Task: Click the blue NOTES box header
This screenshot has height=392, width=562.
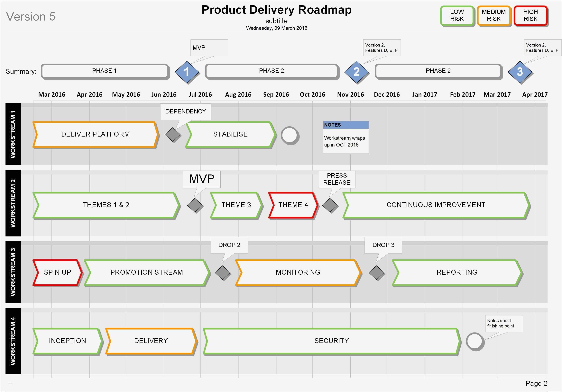Action: coord(346,125)
